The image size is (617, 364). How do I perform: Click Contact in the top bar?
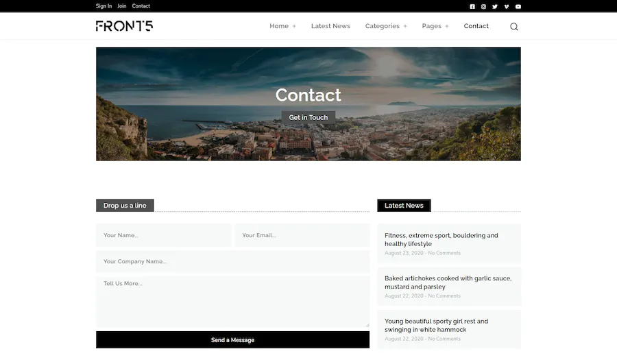[x=141, y=6]
